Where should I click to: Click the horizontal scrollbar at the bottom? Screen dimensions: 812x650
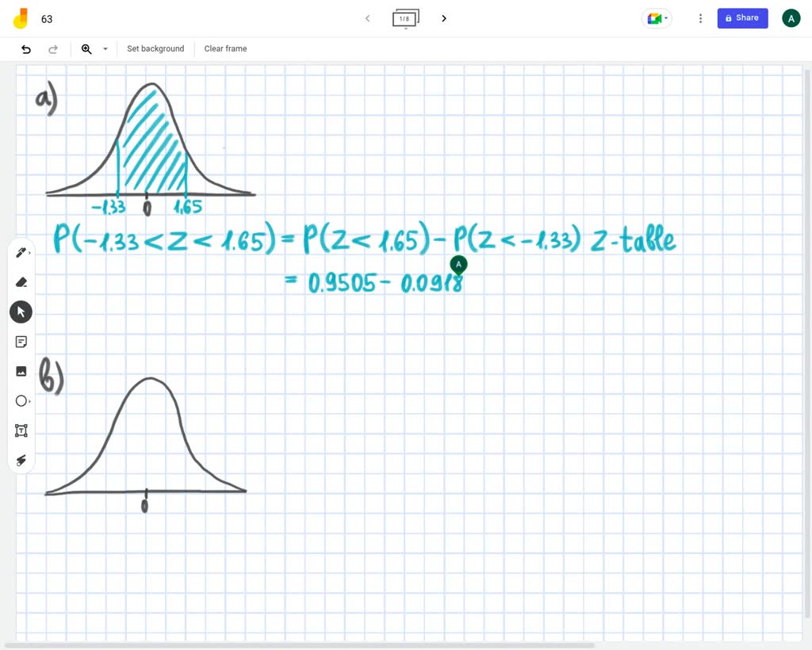coord(299,645)
